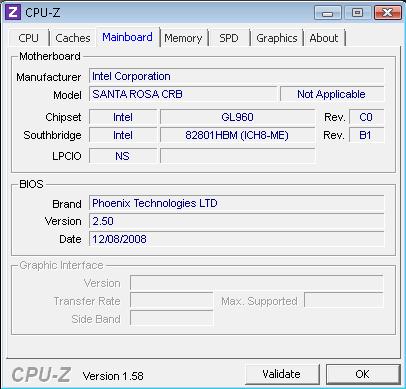
Task: Select the Mainboard tab
Action: point(127,37)
